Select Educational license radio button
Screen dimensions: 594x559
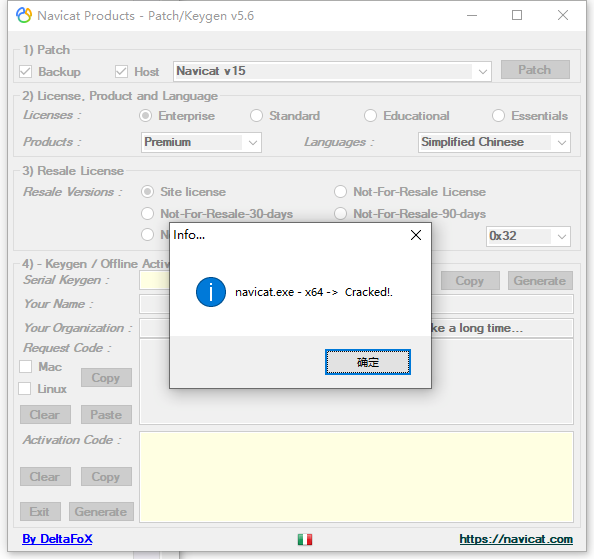click(x=370, y=116)
